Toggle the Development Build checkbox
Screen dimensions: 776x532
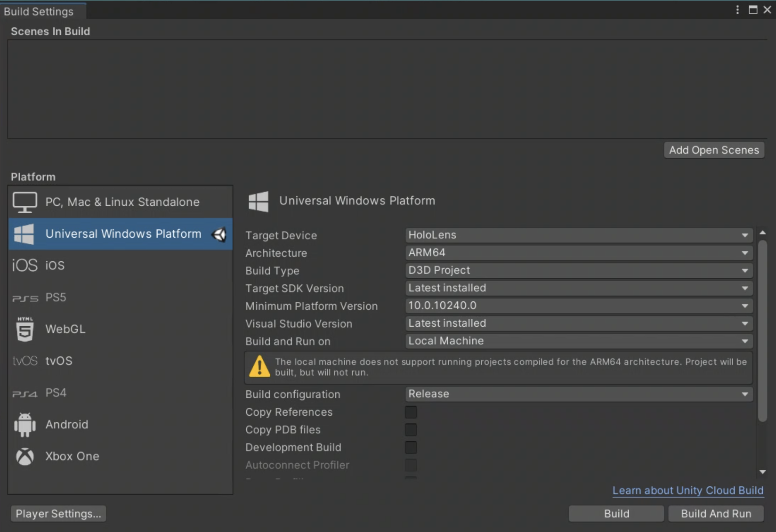click(411, 447)
